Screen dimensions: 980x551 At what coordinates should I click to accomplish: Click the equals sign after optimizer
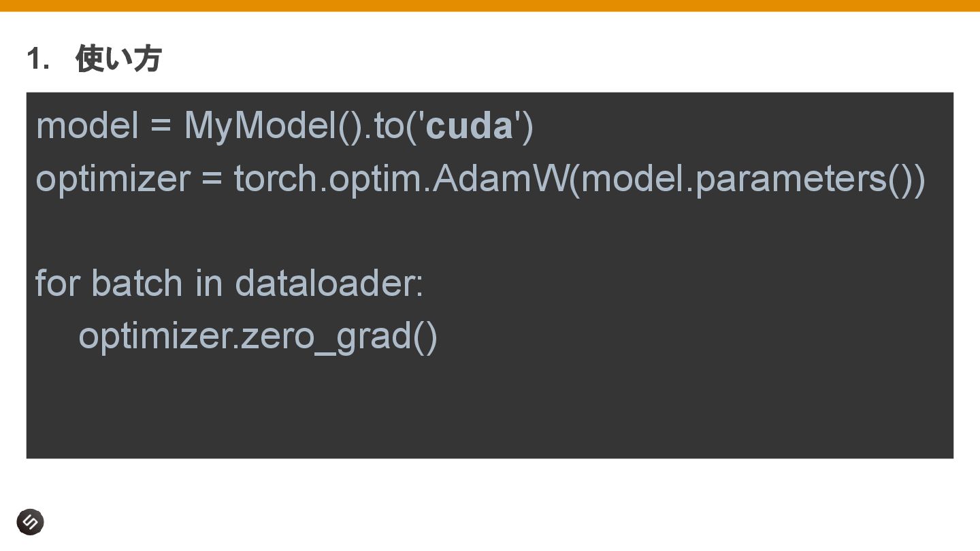(x=212, y=180)
